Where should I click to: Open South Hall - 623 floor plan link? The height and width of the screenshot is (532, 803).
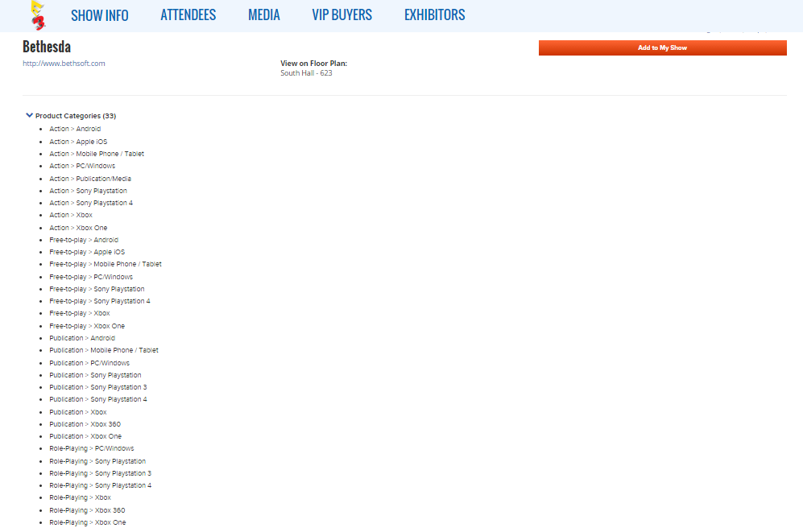[x=306, y=73]
